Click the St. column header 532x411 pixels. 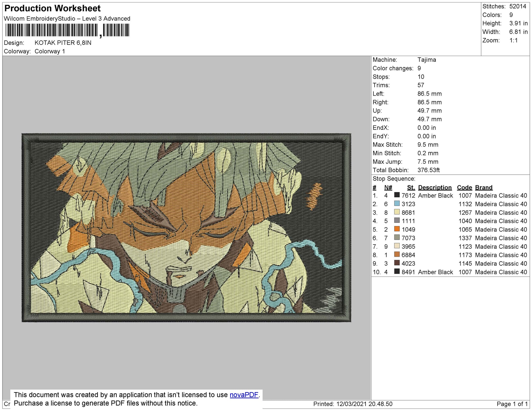411,187
